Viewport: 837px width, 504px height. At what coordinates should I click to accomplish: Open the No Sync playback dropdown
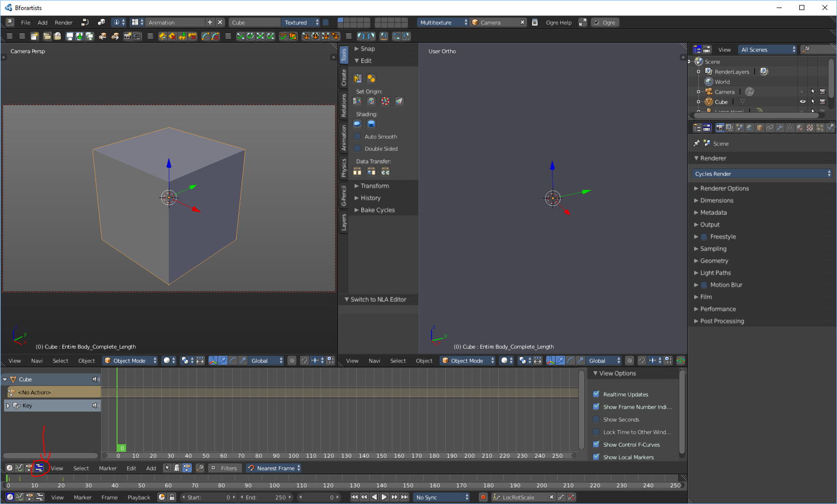[x=442, y=497]
